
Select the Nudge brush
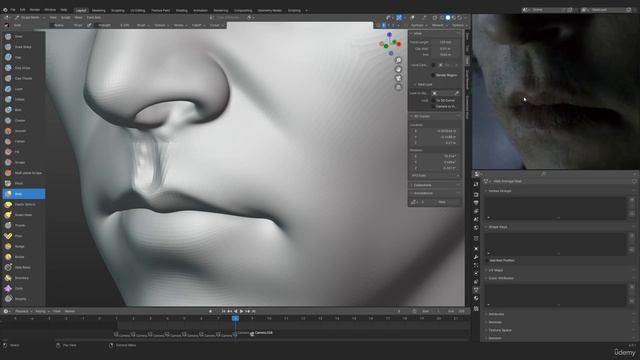tap(24, 247)
